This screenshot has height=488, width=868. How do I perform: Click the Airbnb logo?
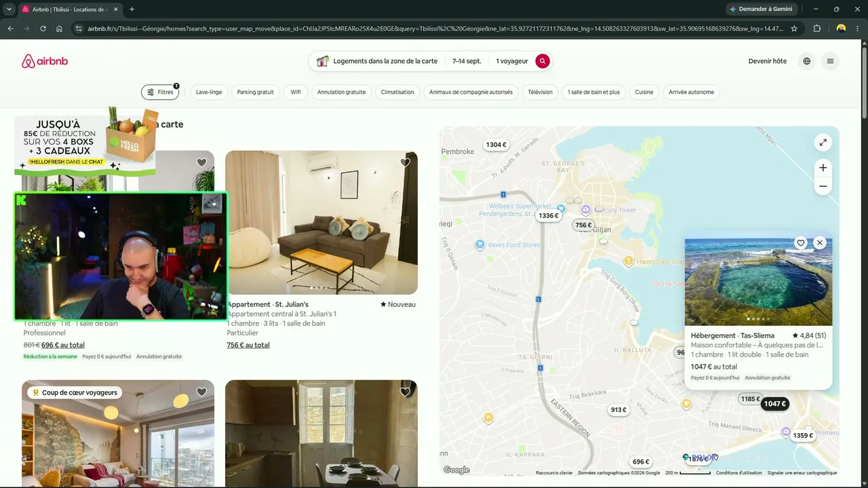point(45,61)
